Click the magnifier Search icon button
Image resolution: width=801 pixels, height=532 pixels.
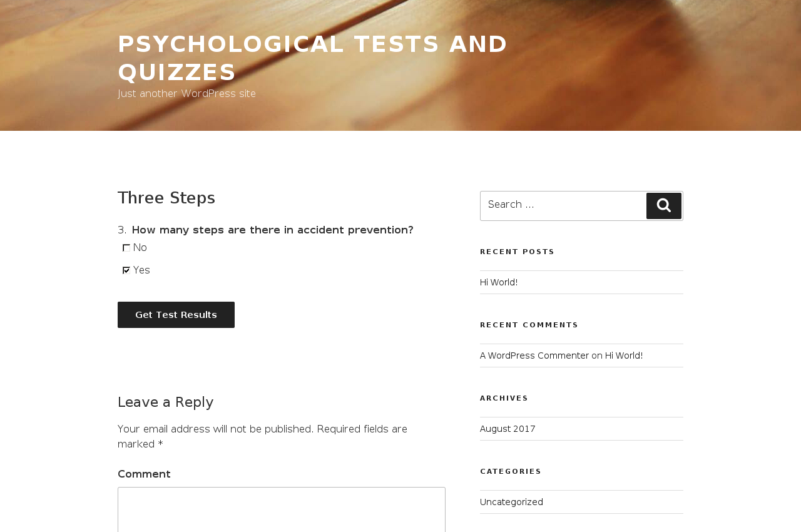pos(663,205)
